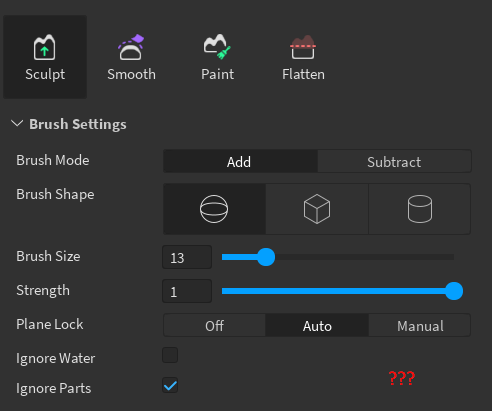
Task: Click the Strength slider handle
Action: [454, 291]
